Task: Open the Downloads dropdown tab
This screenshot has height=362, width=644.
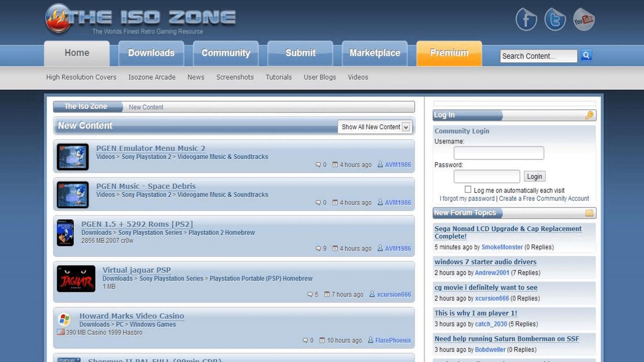Action: (151, 53)
